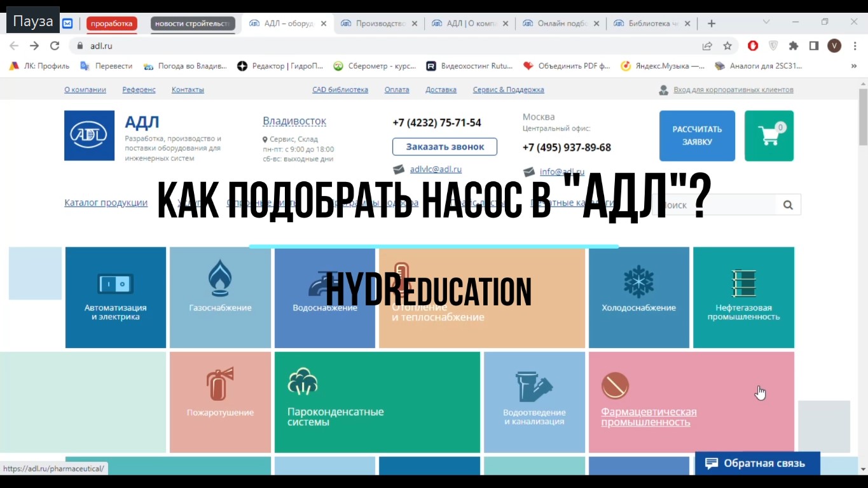Image resolution: width=868 pixels, height=488 pixels.
Task: Open the Холодоснабжение snowflake tile
Action: pyautogui.click(x=639, y=298)
